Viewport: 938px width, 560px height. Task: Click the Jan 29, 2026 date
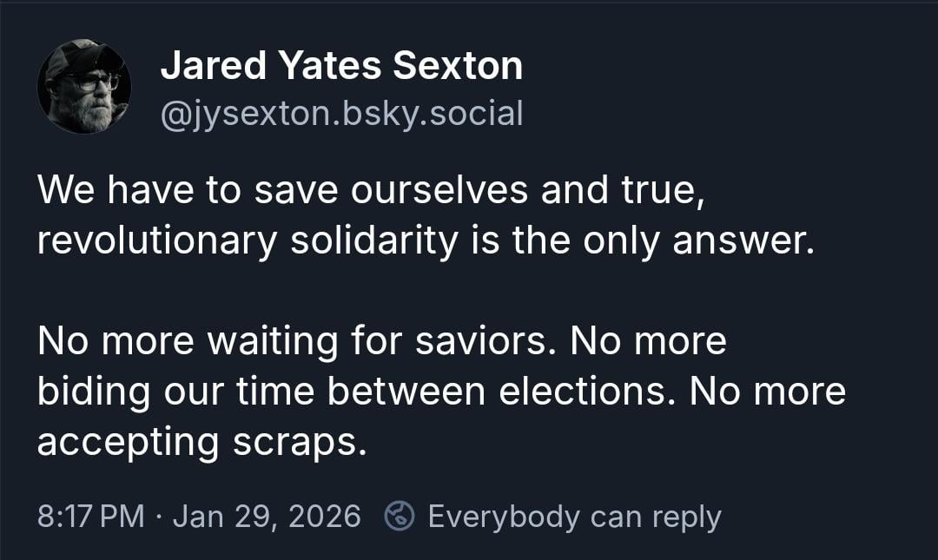[267, 517]
